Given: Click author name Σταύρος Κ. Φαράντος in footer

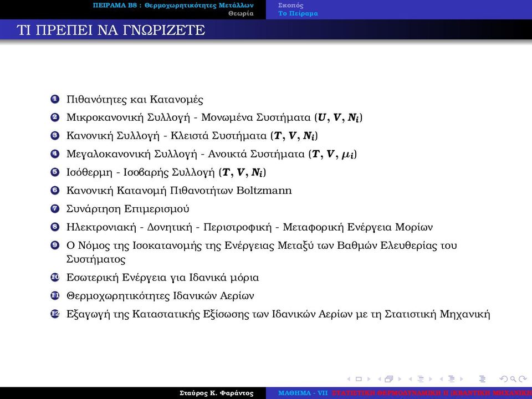Looking at the screenshot, I should [x=217, y=393].
